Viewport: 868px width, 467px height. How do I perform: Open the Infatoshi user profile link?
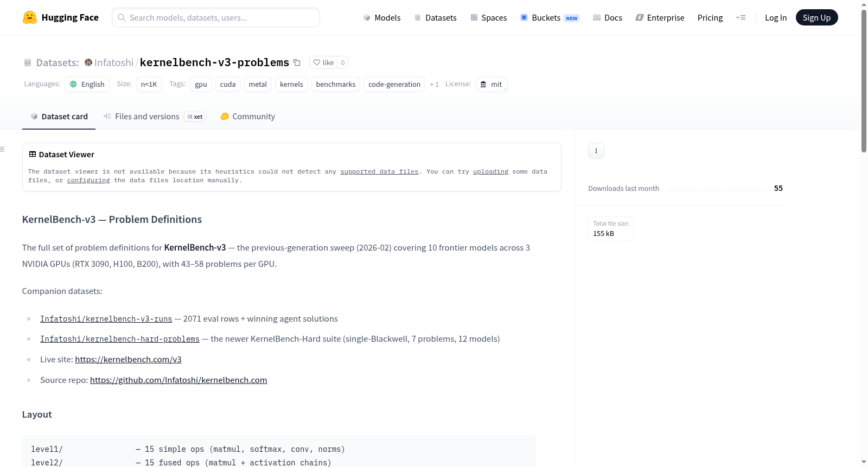(114, 62)
